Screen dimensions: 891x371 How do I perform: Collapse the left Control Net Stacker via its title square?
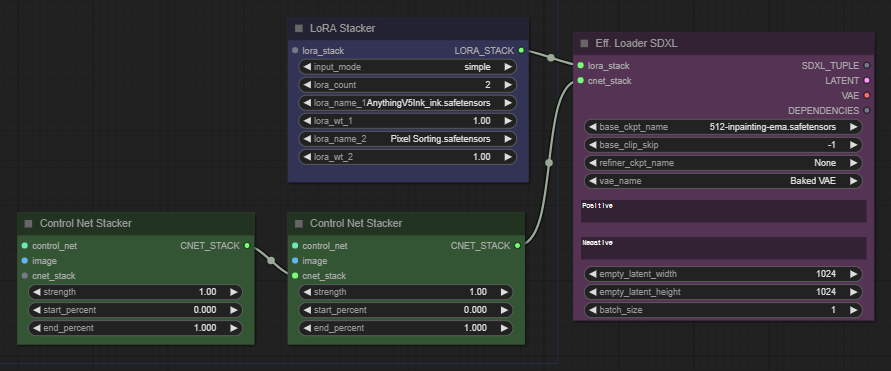click(x=28, y=224)
